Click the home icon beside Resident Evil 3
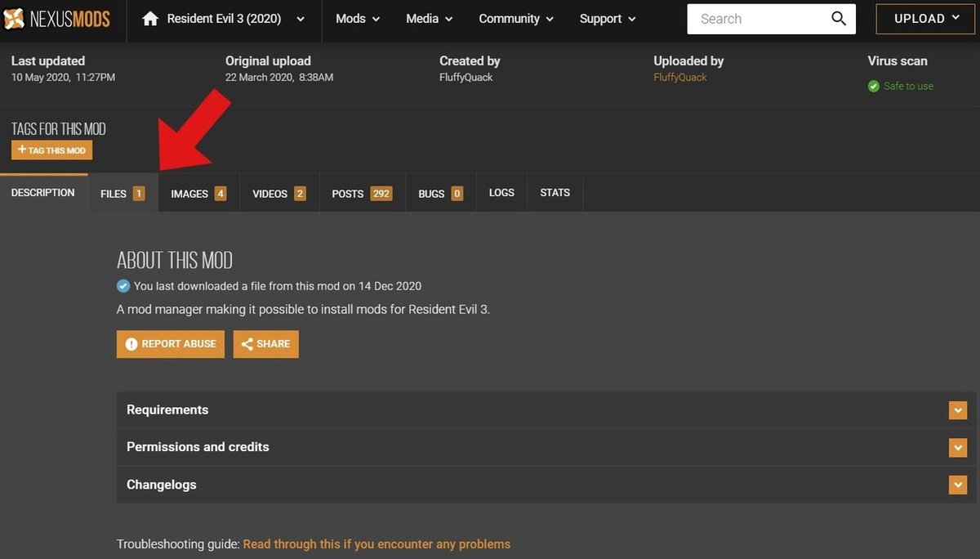This screenshot has width=980, height=559. click(x=150, y=19)
